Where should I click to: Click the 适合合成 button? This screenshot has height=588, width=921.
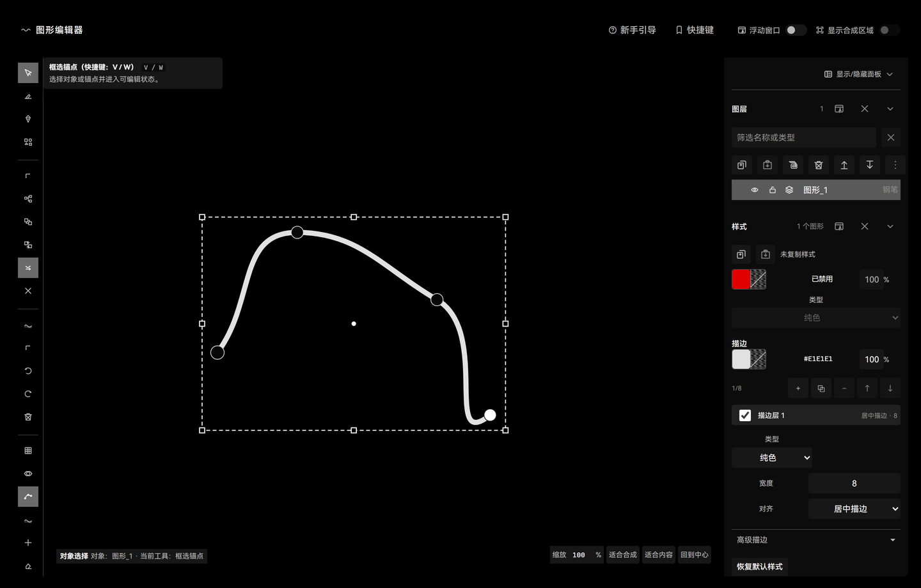click(x=623, y=555)
